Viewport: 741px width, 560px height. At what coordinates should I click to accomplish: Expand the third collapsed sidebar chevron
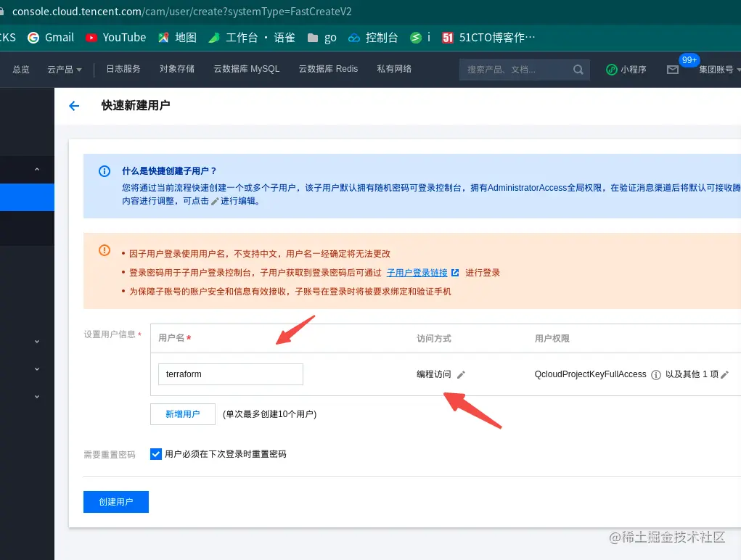pyautogui.click(x=37, y=397)
